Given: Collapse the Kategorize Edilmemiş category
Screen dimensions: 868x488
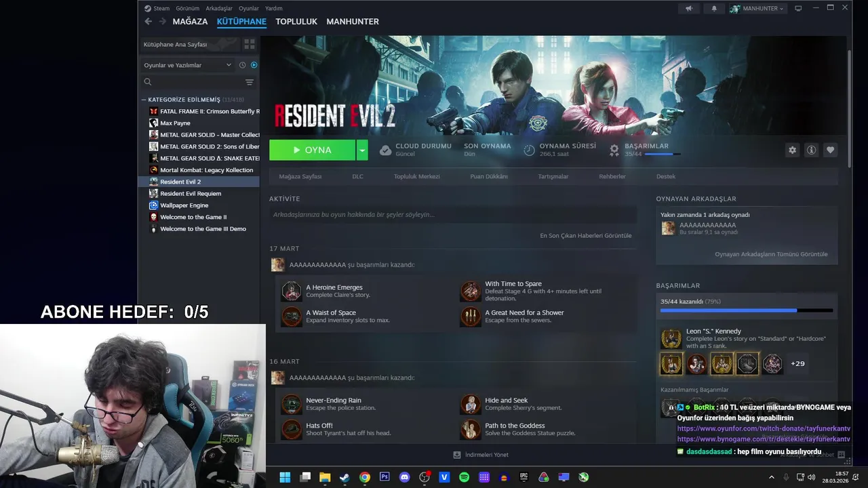Looking at the screenshot, I should click(x=144, y=100).
